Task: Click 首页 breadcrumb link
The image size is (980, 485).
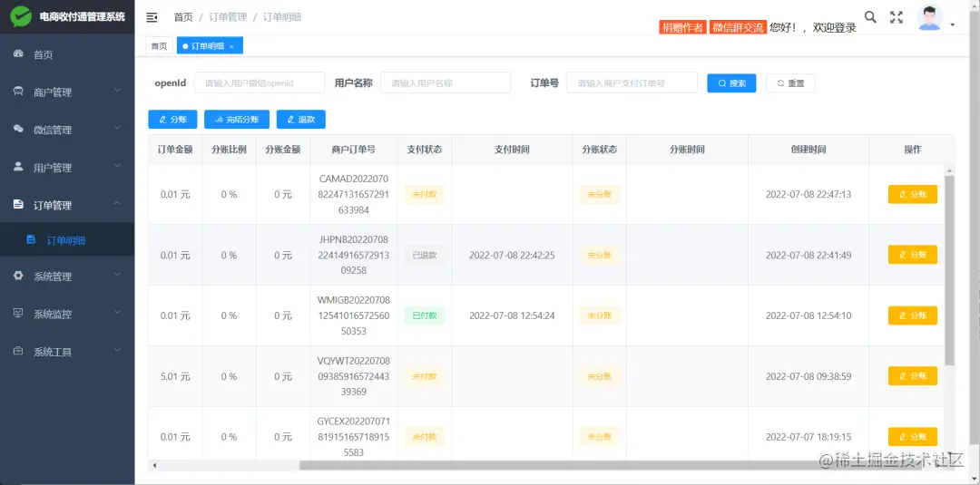Action: pyautogui.click(x=183, y=17)
